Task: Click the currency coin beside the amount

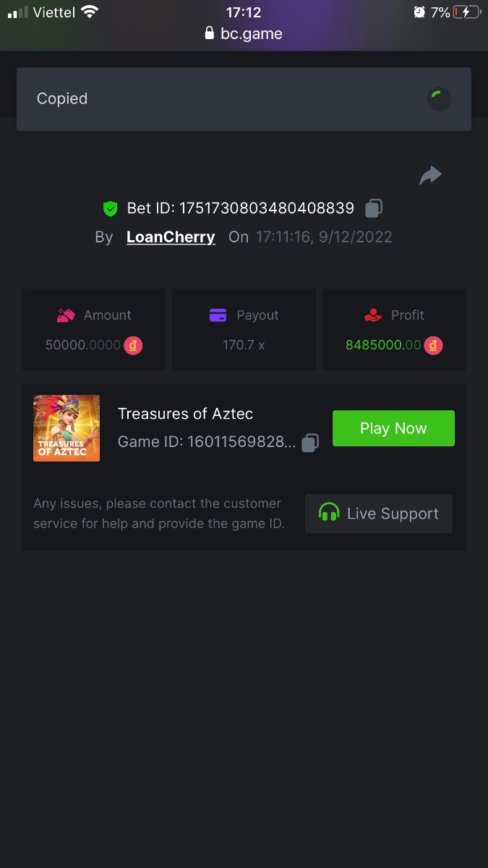Action: point(133,345)
